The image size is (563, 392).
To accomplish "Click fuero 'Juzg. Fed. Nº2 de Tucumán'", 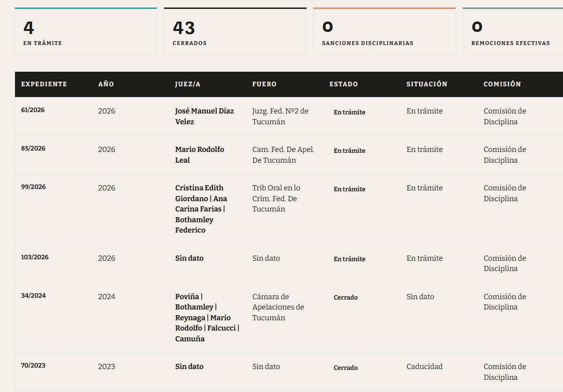I will point(281,116).
